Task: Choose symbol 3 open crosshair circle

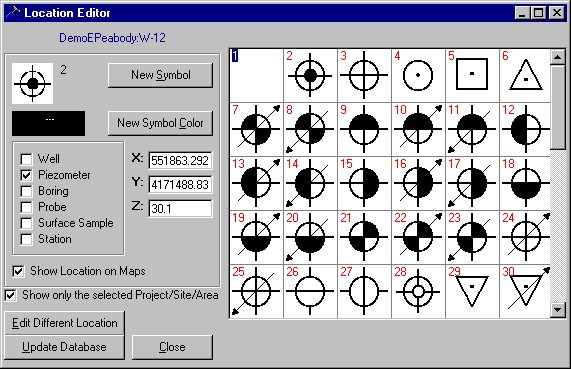Action: [x=365, y=75]
